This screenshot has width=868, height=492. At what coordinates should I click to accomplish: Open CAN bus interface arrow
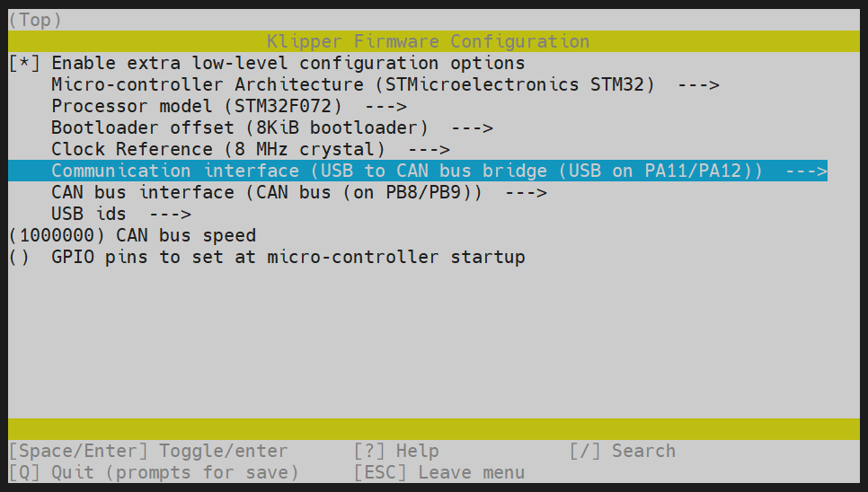tap(527, 193)
